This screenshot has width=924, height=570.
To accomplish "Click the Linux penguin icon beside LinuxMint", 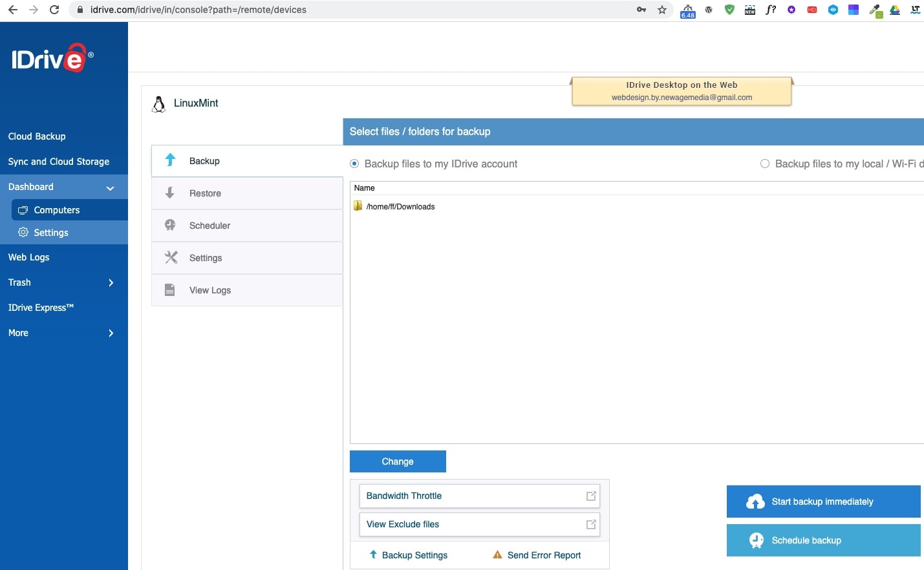I will 158,104.
